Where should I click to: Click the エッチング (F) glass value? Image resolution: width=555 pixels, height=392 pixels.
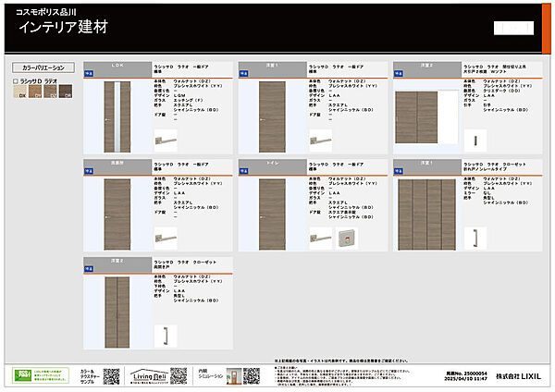pos(188,101)
